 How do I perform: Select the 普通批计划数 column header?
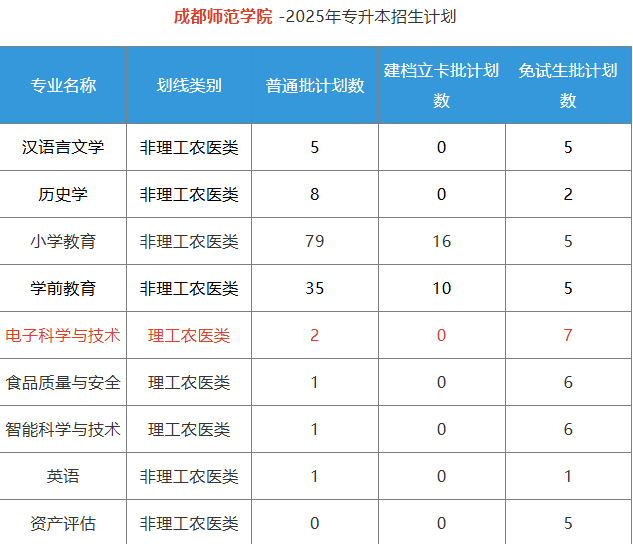click(x=315, y=86)
